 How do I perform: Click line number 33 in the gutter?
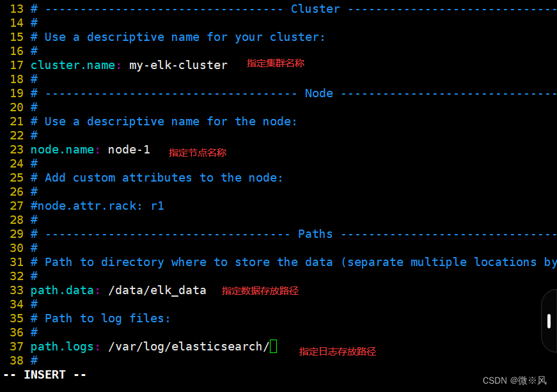16,290
